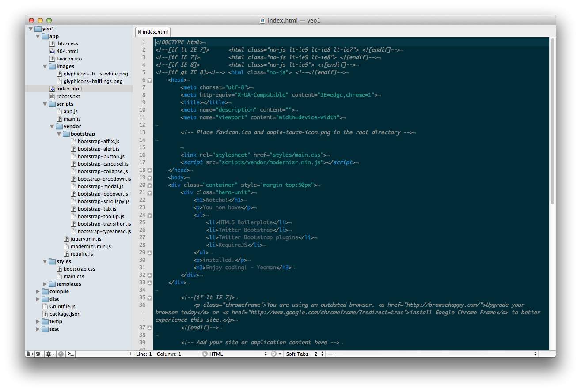Open the HTML language dropdown
The height and width of the screenshot is (392, 581).
(x=235, y=354)
